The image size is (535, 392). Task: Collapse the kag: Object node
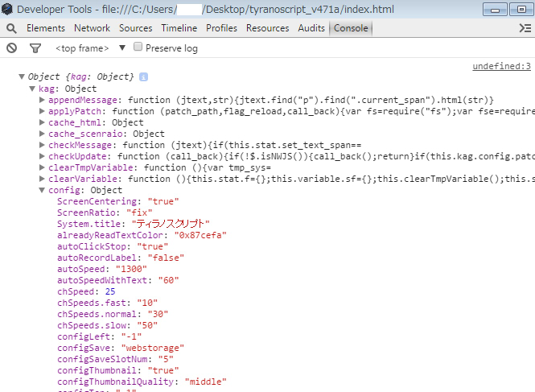coord(32,89)
